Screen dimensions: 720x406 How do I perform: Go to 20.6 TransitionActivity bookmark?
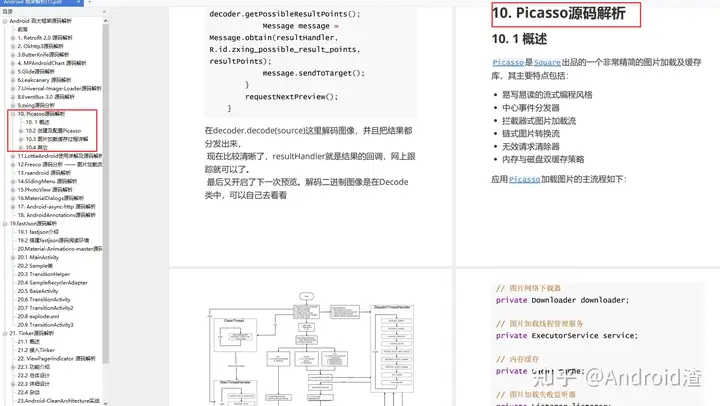coord(44,299)
